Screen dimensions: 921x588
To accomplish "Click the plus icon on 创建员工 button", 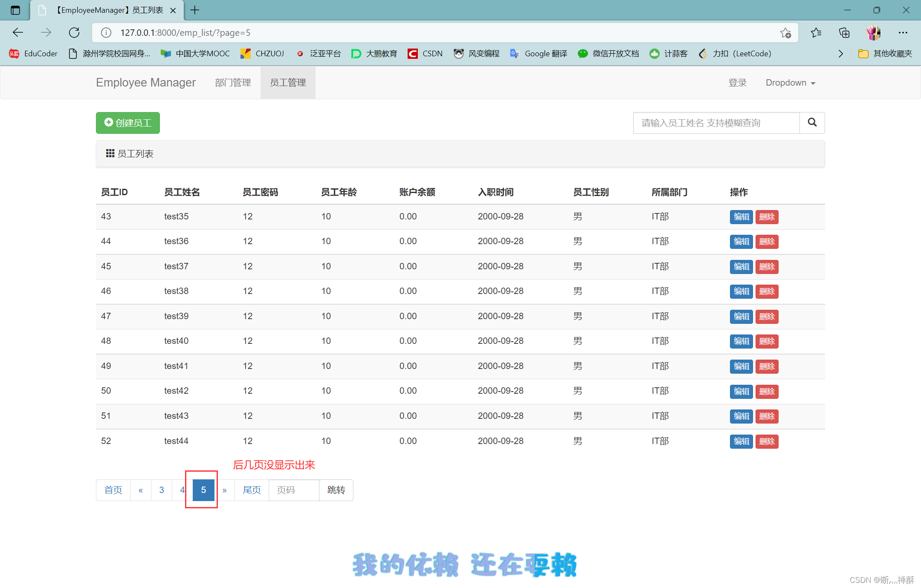I will [109, 123].
